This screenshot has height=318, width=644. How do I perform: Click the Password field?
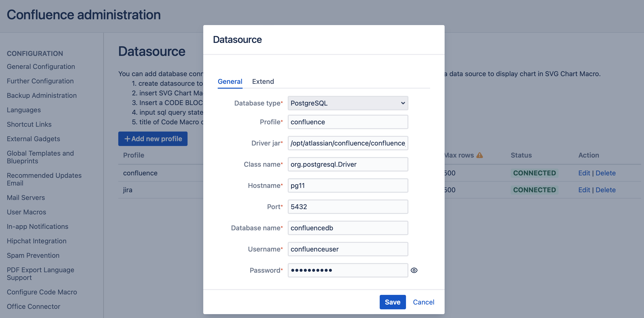pyautogui.click(x=348, y=270)
